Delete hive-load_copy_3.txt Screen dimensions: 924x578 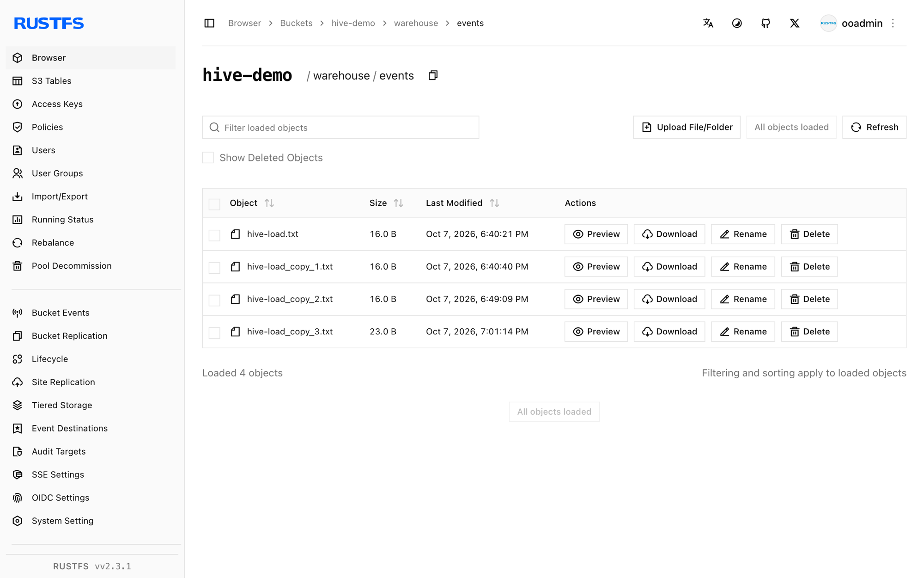point(809,332)
